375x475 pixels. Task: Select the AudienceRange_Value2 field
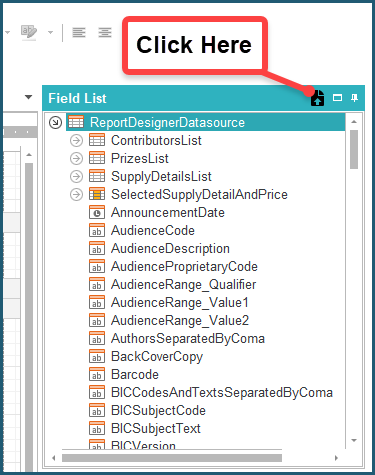coord(180,320)
